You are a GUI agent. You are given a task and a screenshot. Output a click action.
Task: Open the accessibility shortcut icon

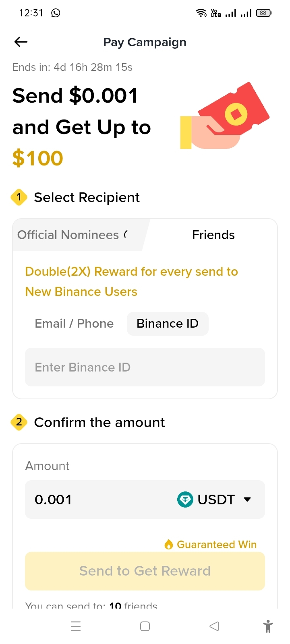coord(268,626)
